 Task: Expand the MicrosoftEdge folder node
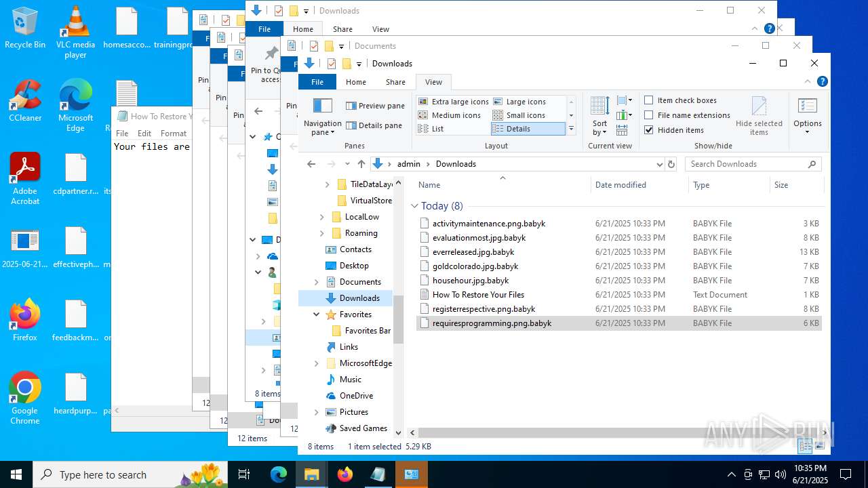tap(317, 363)
